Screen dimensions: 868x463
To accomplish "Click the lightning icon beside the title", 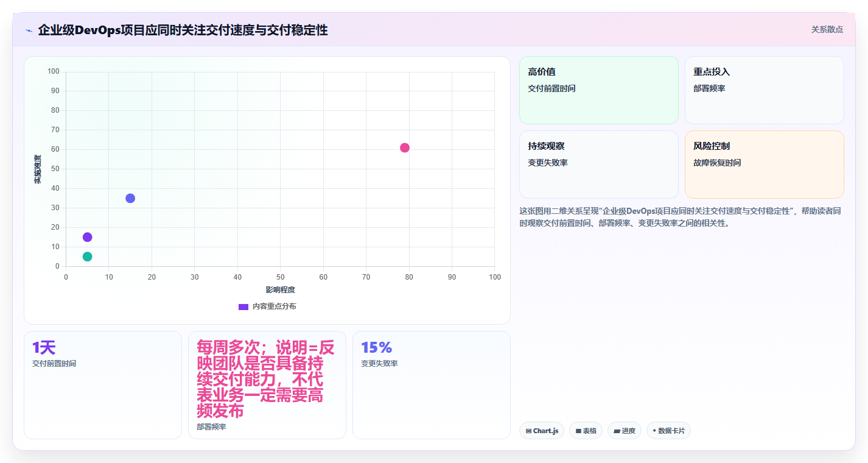I will [29, 30].
